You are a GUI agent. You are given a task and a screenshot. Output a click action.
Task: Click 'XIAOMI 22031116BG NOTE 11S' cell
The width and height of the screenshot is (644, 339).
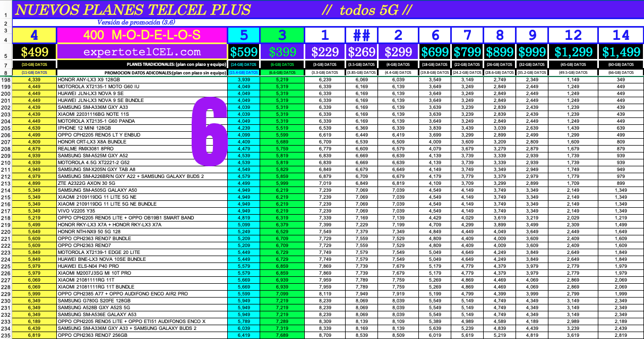click(142, 114)
